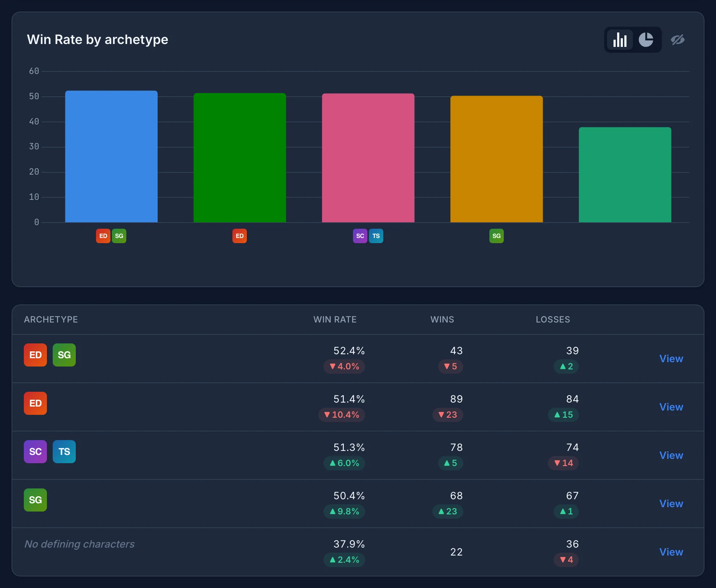Viewport: 716px width, 588px height.
Task: Click the 2.4% increase badge
Action: coord(344,560)
